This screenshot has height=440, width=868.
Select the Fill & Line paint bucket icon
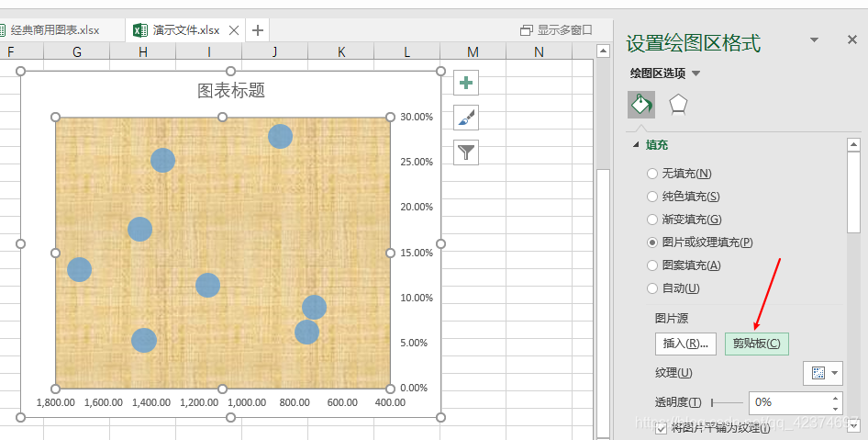tap(641, 104)
